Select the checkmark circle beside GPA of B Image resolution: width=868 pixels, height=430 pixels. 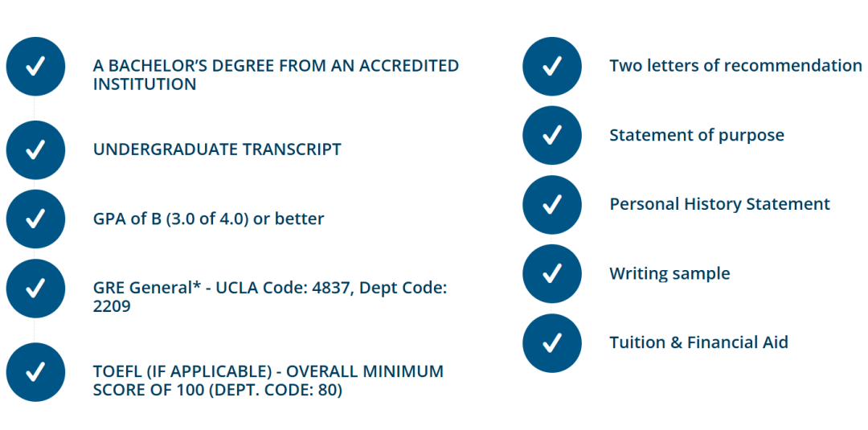tap(35, 219)
